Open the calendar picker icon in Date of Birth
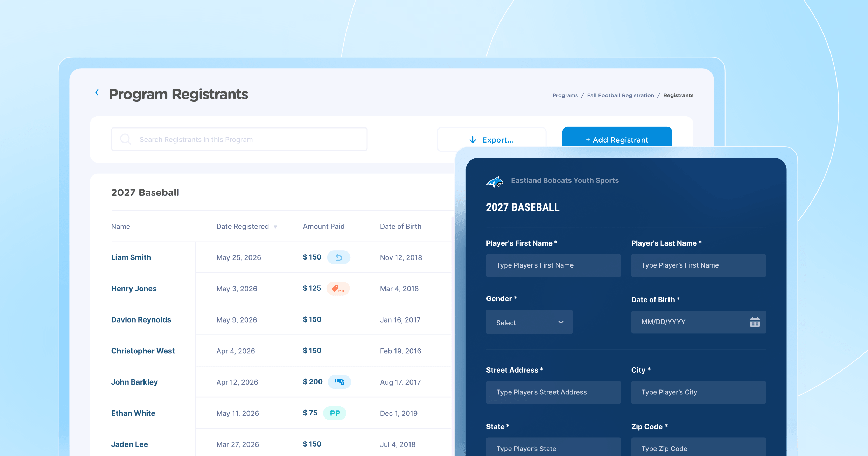This screenshot has width=868, height=456. 755,322
